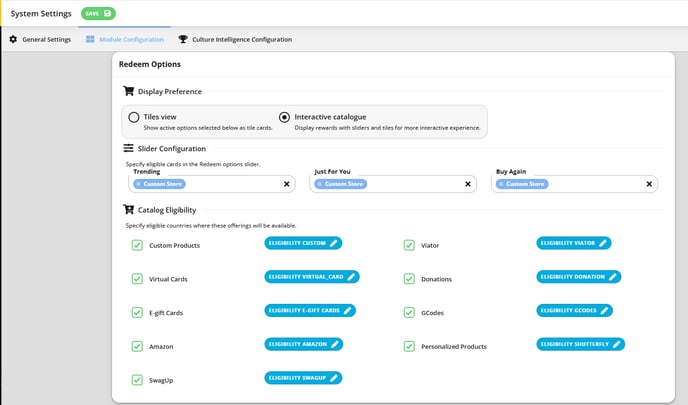Click pencil icon on Eligibility Virtual_Card

pos(351,277)
